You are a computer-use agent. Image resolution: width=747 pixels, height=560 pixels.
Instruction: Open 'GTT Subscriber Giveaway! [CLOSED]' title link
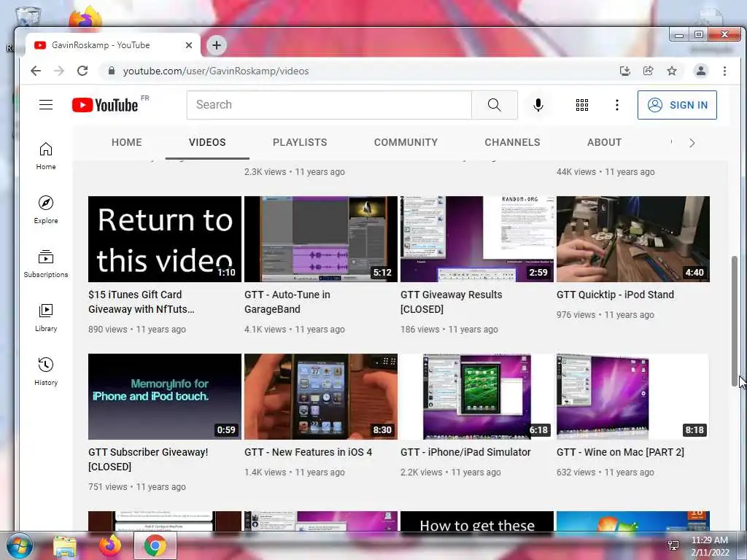[x=148, y=459]
